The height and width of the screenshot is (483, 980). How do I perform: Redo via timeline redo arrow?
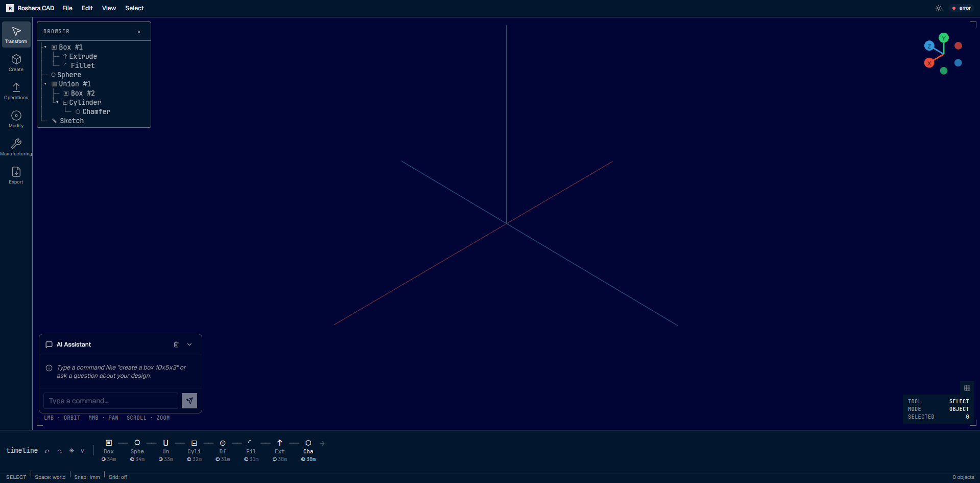(60, 451)
